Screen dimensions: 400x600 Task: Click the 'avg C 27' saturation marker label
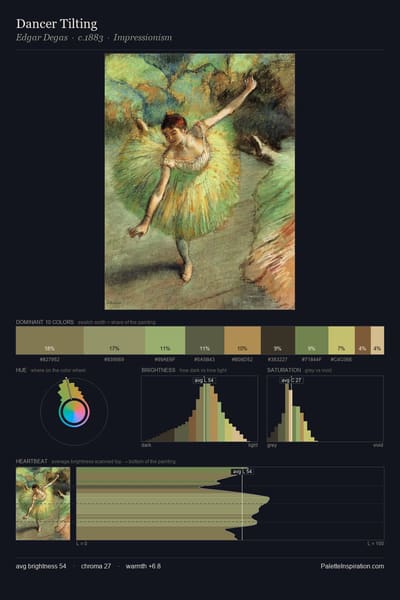click(x=292, y=380)
